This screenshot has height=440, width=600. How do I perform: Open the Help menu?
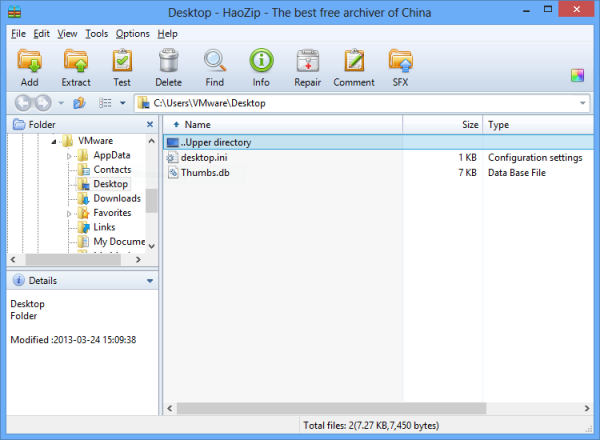[167, 34]
